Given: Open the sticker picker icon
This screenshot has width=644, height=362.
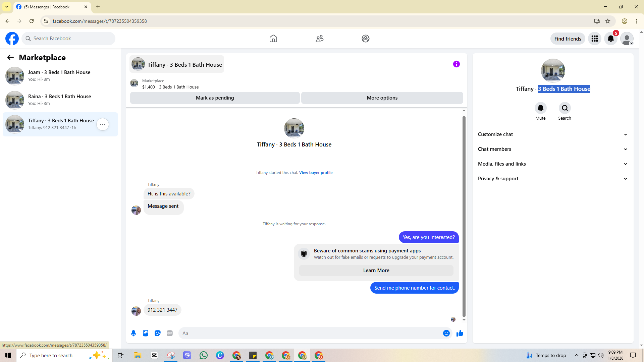Looking at the screenshot, I should 158,333.
